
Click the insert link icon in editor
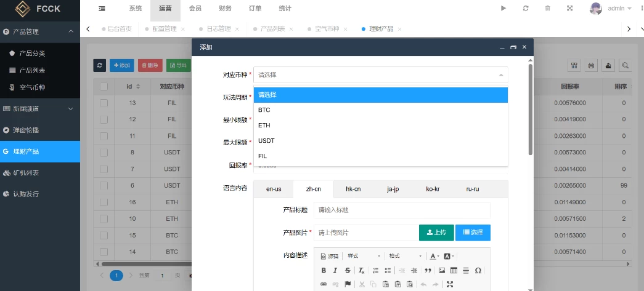point(323,284)
